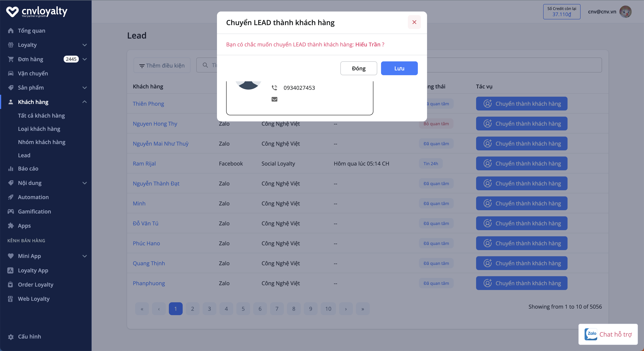Expand the Mini App chevron
This screenshot has height=351, width=644.
pyautogui.click(x=85, y=256)
